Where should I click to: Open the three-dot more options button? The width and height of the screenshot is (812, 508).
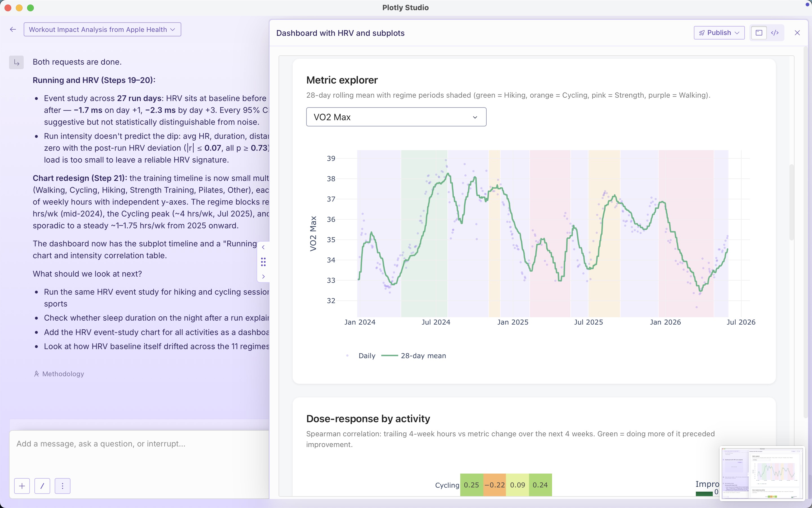pos(62,486)
